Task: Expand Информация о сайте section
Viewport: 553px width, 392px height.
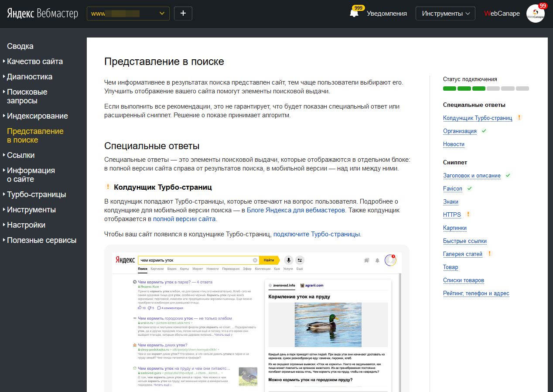Action: [x=31, y=175]
